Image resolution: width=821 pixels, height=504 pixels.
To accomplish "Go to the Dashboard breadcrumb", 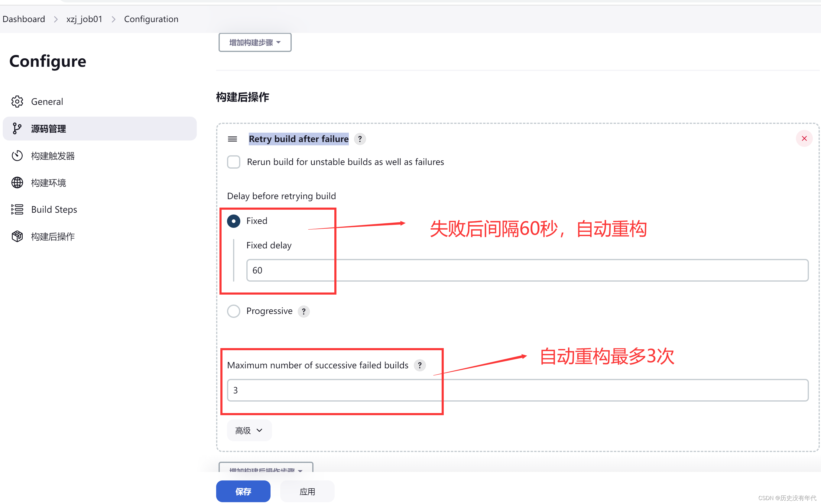I will 24,19.
